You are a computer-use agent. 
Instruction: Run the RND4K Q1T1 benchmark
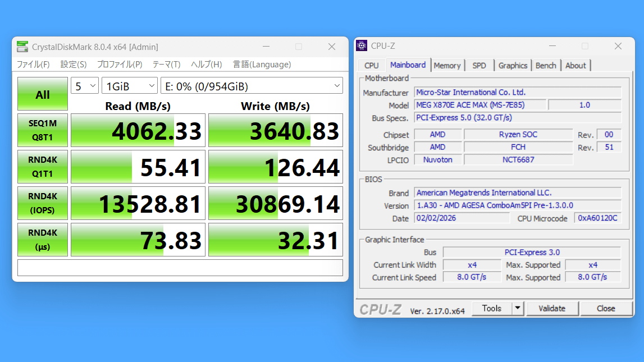tap(43, 167)
